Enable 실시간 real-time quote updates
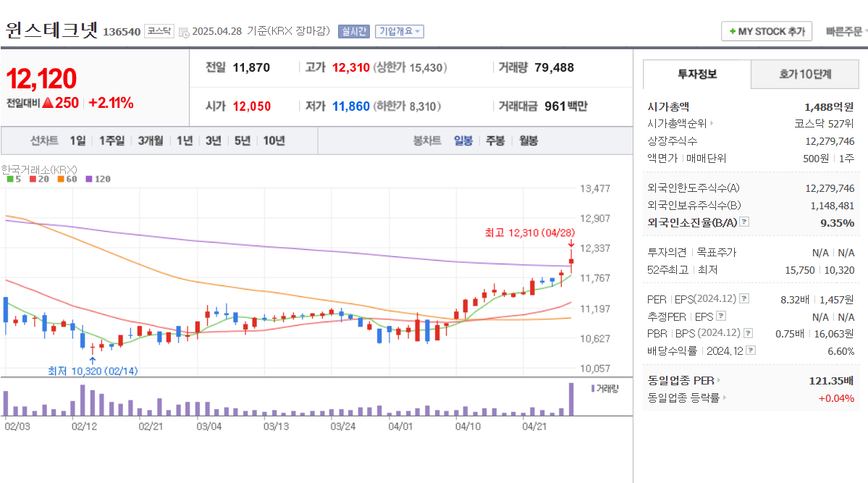 pyautogui.click(x=353, y=31)
